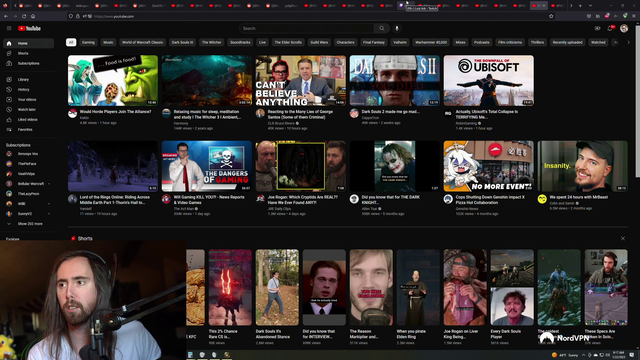
Task: Open Can't Believe Anything thumbnail
Action: (x=301, y=81)
